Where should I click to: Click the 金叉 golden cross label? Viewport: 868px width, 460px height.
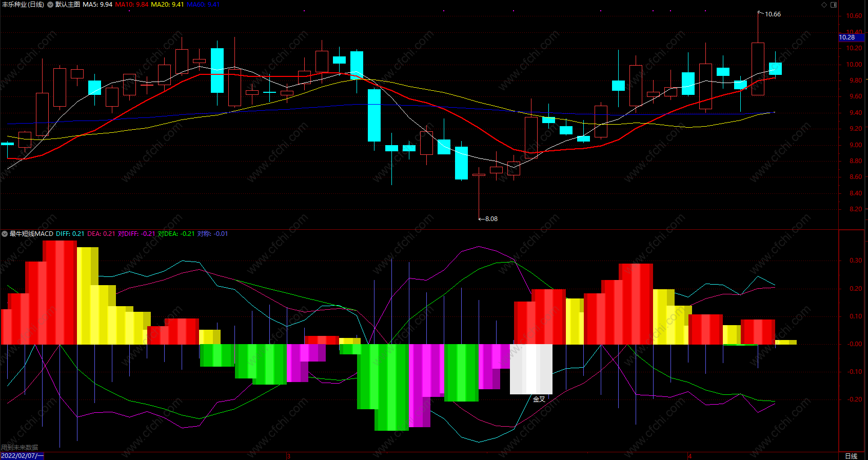coord(539,399)
